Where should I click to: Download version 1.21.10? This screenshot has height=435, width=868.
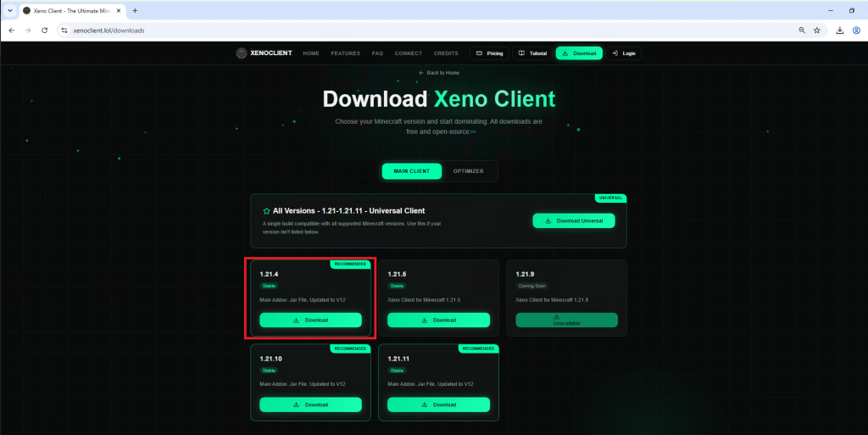[310, 404]
